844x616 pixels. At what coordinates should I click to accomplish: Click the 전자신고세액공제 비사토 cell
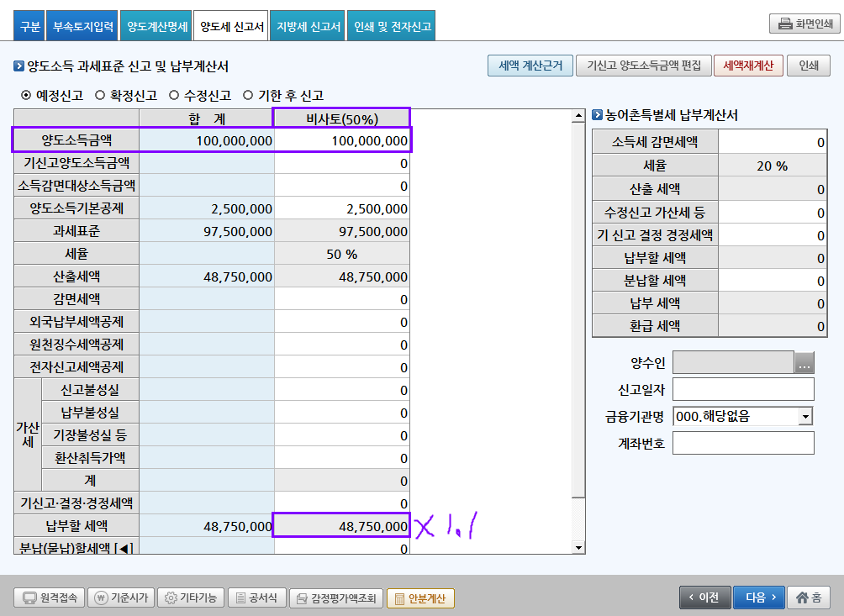342,367
